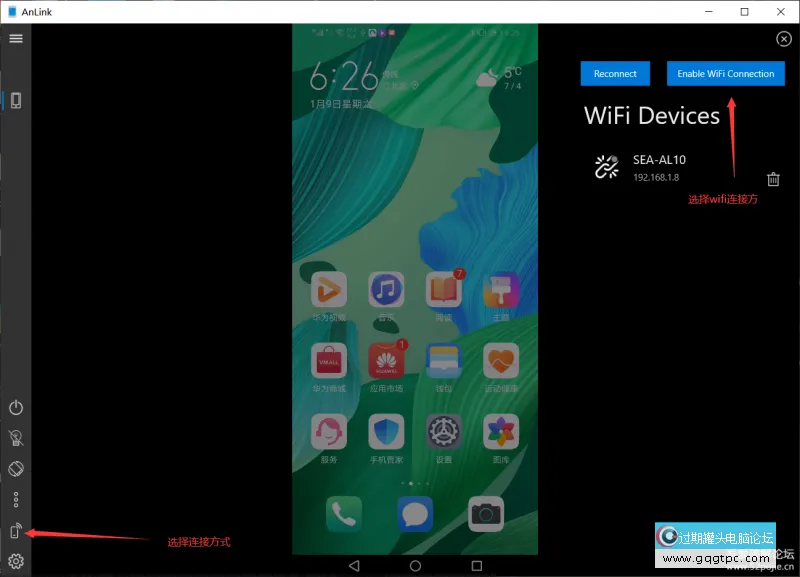The image size is (800, 577).
Task: Select the phone device icon in sidebar
Action: pos(16,100)
